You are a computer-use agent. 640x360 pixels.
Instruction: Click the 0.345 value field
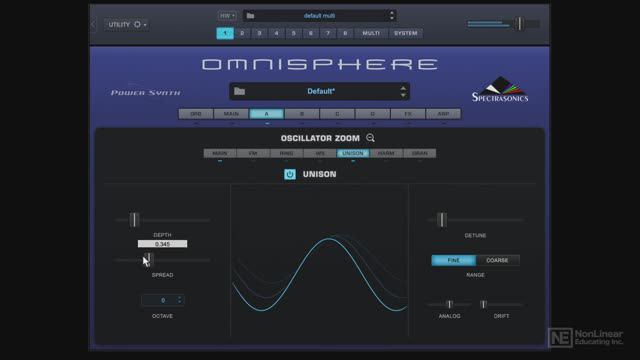pos(162,244)
